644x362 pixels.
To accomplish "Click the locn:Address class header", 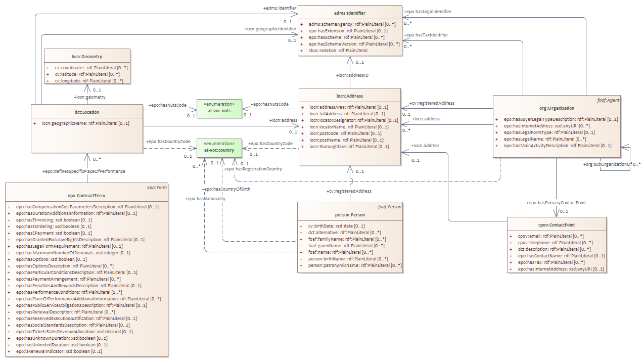I will pyautogui.click(x=350, y=96).
